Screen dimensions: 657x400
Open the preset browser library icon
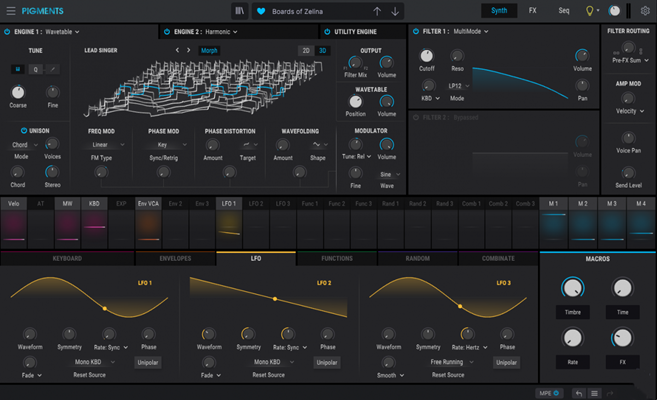(x=239, y=11)
